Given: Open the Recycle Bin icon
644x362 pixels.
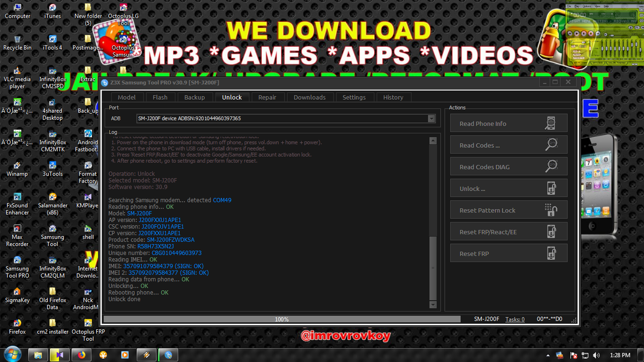Looking at the screenshot, I should click(17, 43).
